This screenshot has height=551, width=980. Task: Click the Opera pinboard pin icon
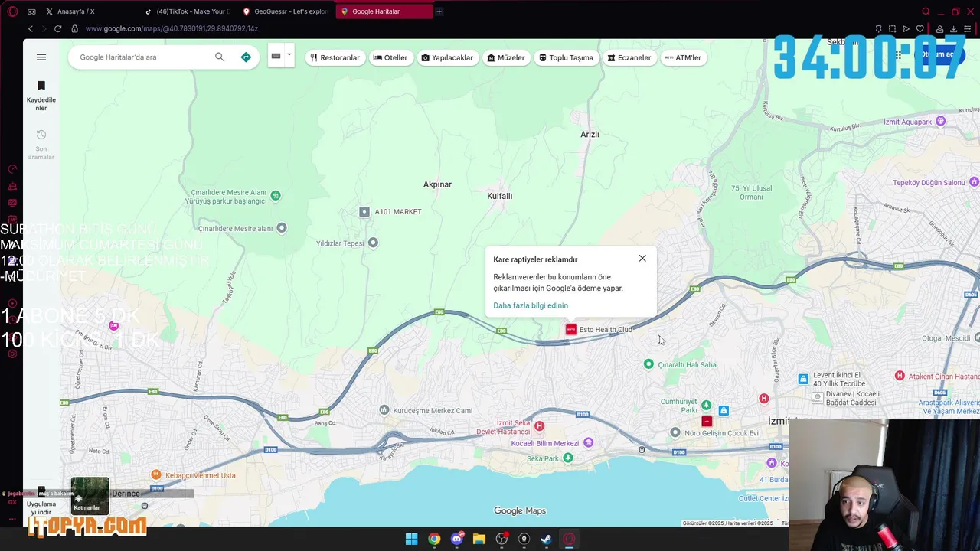[x=878, y=29]
